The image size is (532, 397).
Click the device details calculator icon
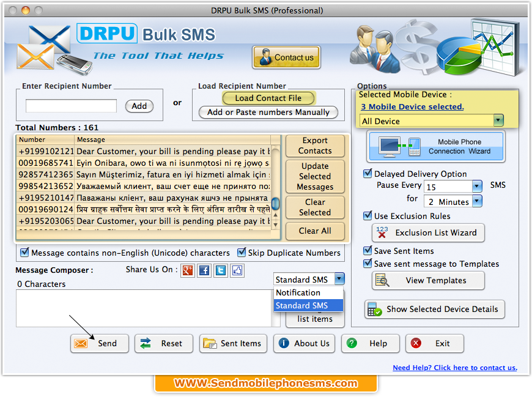coord(375,309)
